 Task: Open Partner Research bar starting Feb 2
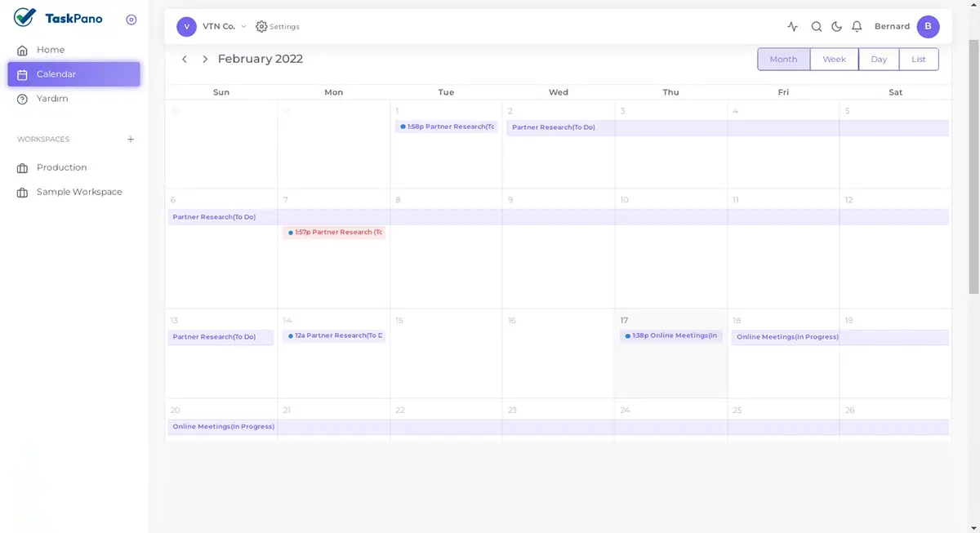727,128
